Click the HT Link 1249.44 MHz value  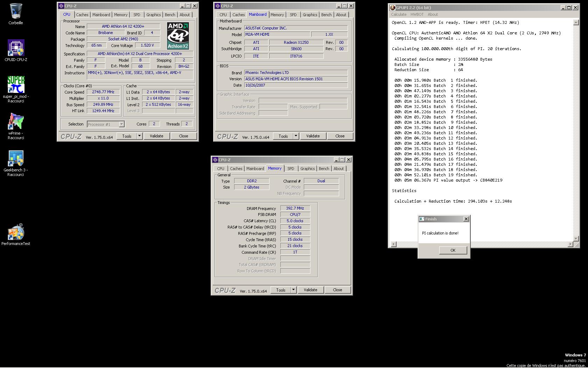click(103, 111)
